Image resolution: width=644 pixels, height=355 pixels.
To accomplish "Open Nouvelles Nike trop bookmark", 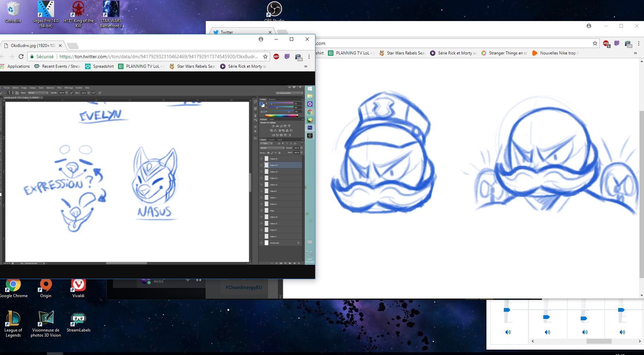I will (x=555, y=53).
